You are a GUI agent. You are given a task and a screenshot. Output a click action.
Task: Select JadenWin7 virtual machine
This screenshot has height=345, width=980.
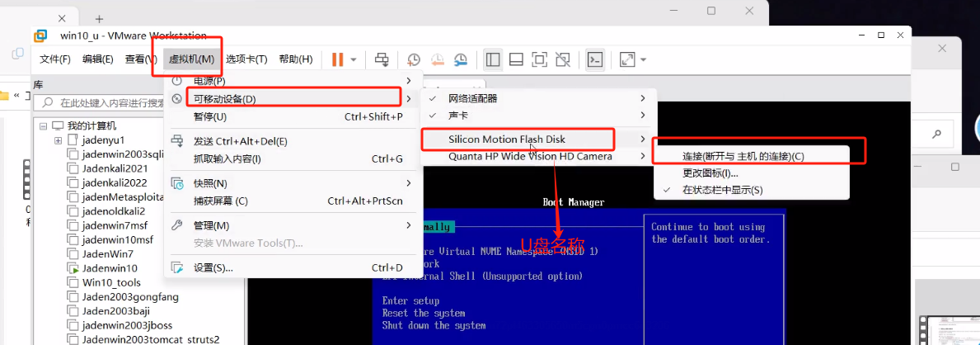107,254
